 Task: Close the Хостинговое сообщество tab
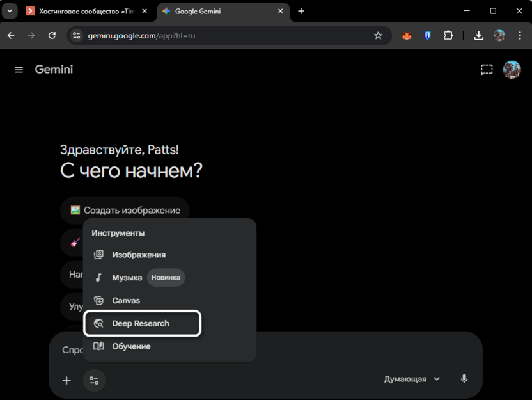145,11
